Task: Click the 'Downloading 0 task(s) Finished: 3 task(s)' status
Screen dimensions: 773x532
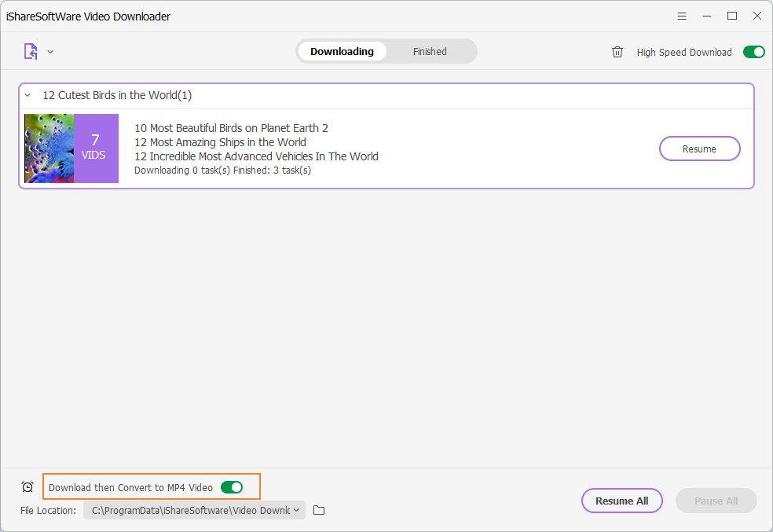Action: [223, 170]
